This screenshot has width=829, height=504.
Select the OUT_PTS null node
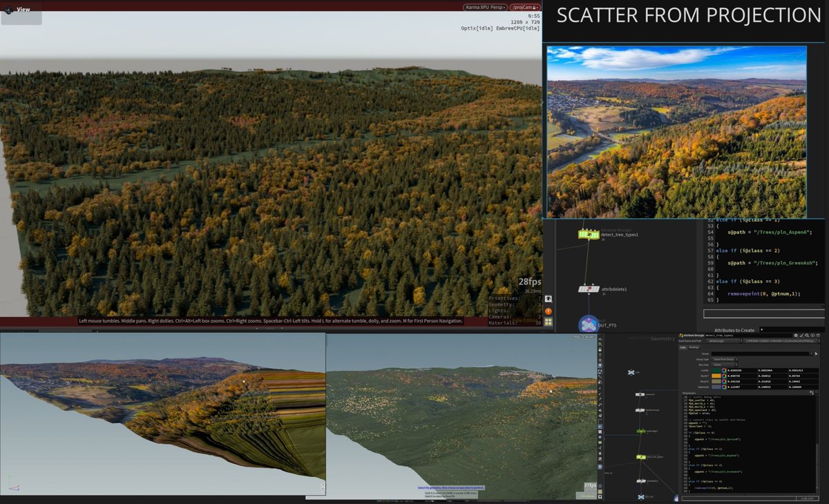(588, 324)
